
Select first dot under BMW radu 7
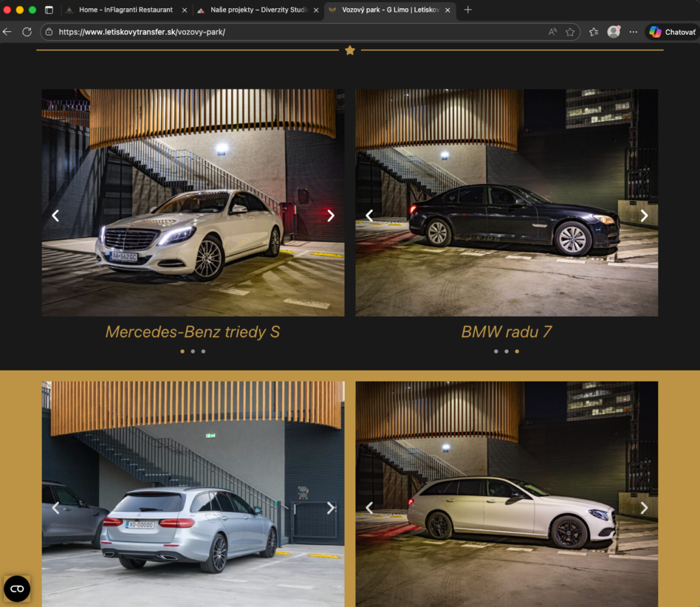(496, 351)
